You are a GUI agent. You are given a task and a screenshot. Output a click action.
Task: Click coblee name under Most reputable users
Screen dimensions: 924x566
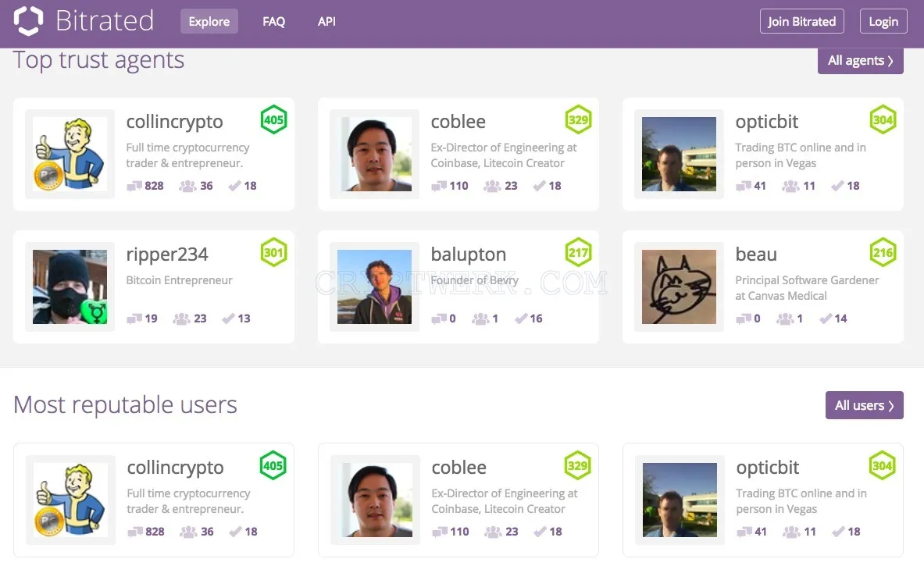(x=459, y=468)
